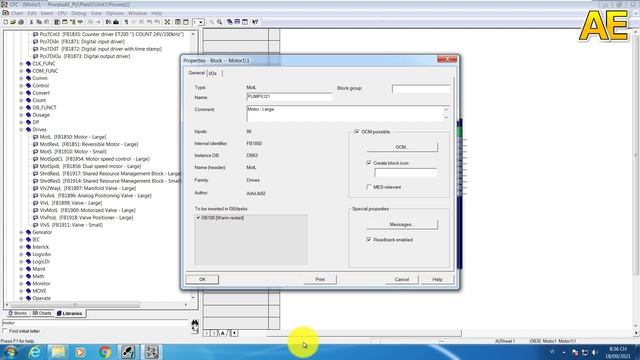Expand the Convert folder
640x360 pixels.
21,93
